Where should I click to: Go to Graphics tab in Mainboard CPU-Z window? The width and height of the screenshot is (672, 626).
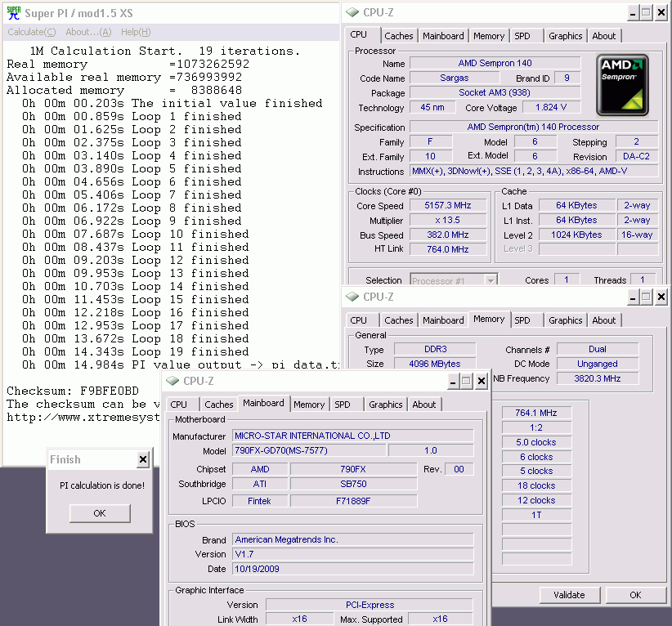coord(386,405)
